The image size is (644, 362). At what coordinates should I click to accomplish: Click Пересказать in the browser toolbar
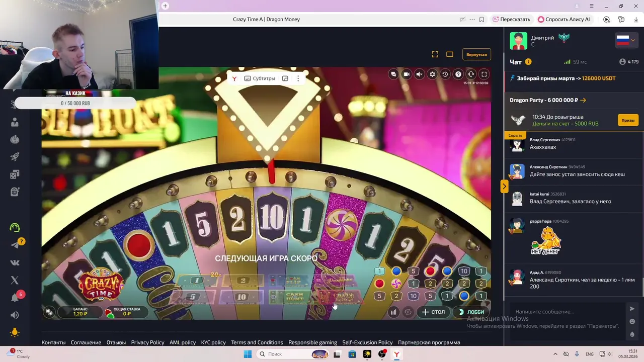pos(511,19)
